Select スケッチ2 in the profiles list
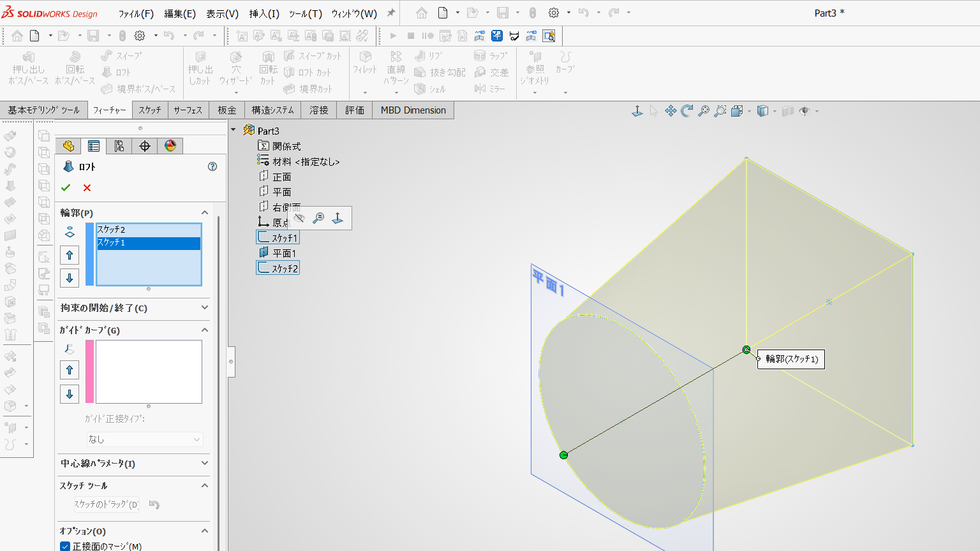The image size is (980, 551). (x=149, y=230)
